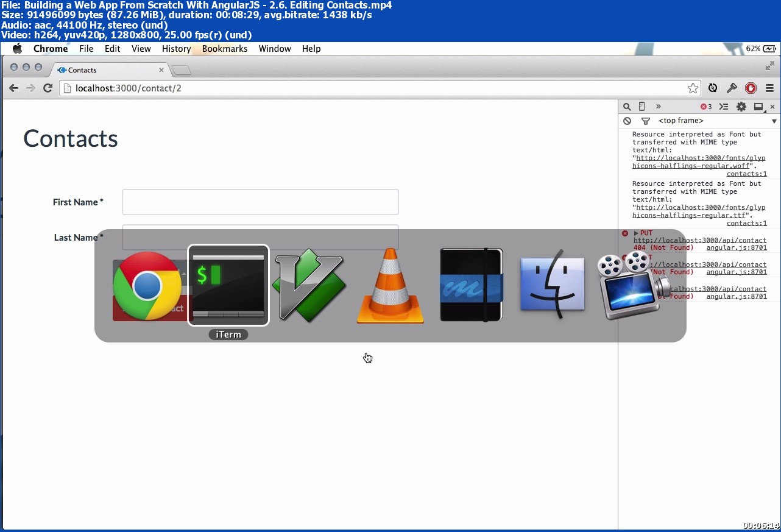Bookmark this page with the star
Viewport: 781px width, 532px height.
693,88
